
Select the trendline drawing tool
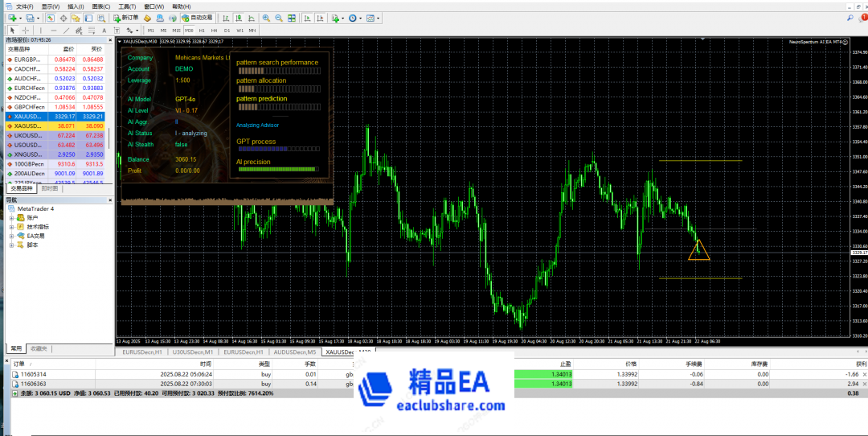click(66, 31)
